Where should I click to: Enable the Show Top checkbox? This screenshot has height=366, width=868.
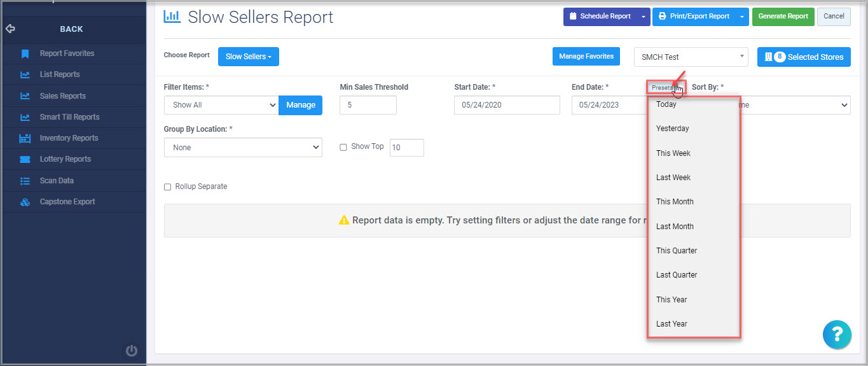(343, 147)
